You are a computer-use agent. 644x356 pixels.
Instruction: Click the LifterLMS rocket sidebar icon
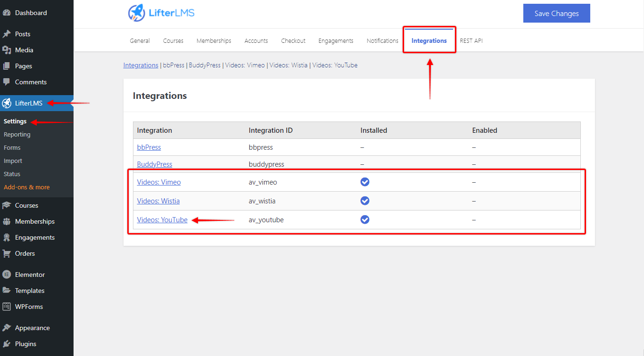click(x=7, y=103)
